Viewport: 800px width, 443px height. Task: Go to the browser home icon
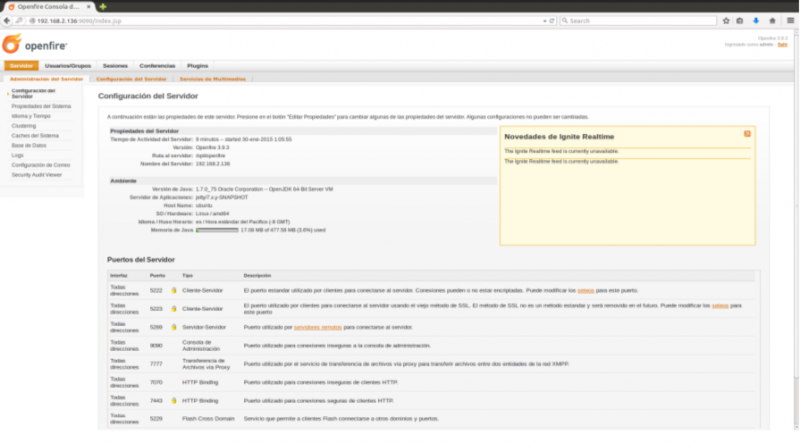(770, 19)
